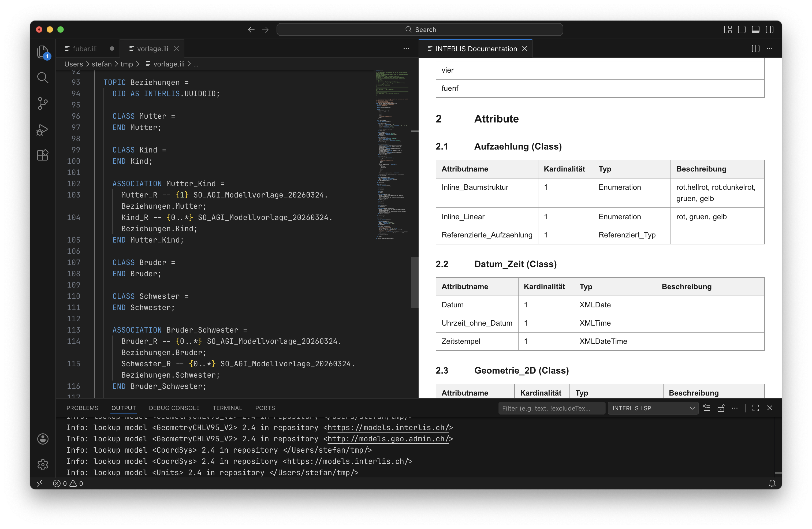Click the Search command center field
Screen dimensions: 812x529
click(420, 30)
